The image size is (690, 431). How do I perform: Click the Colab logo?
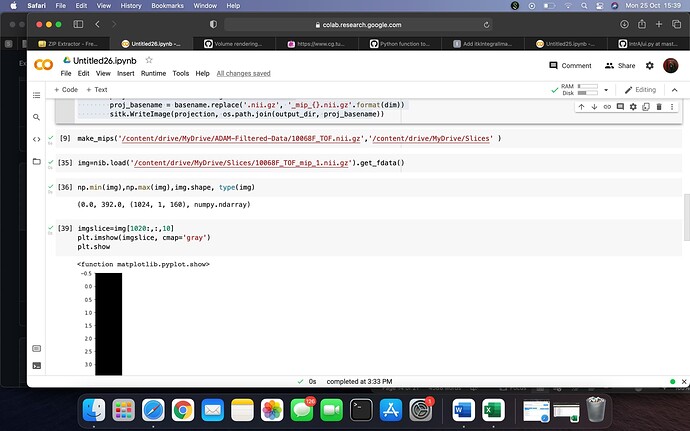pyautogui.click(x=44, y=65)
